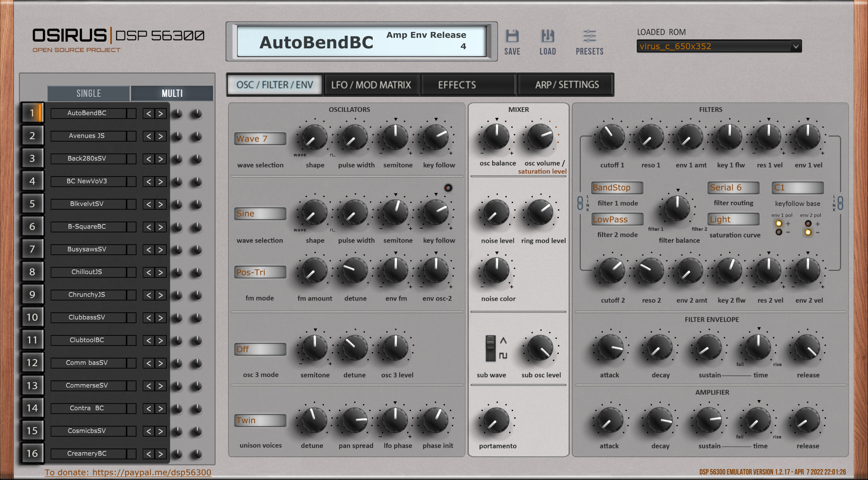Click the Save floppy disk icon
868x480 pixels.
512,37
